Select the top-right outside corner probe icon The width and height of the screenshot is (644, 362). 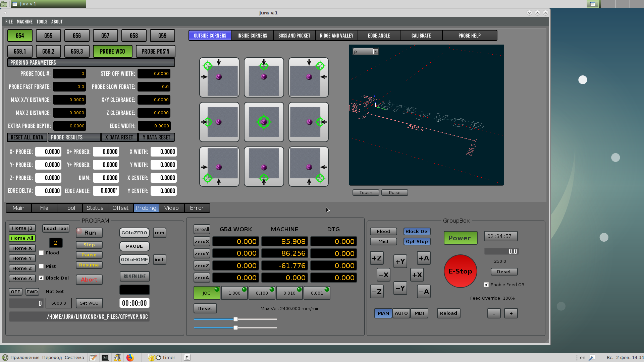point(309,77)
